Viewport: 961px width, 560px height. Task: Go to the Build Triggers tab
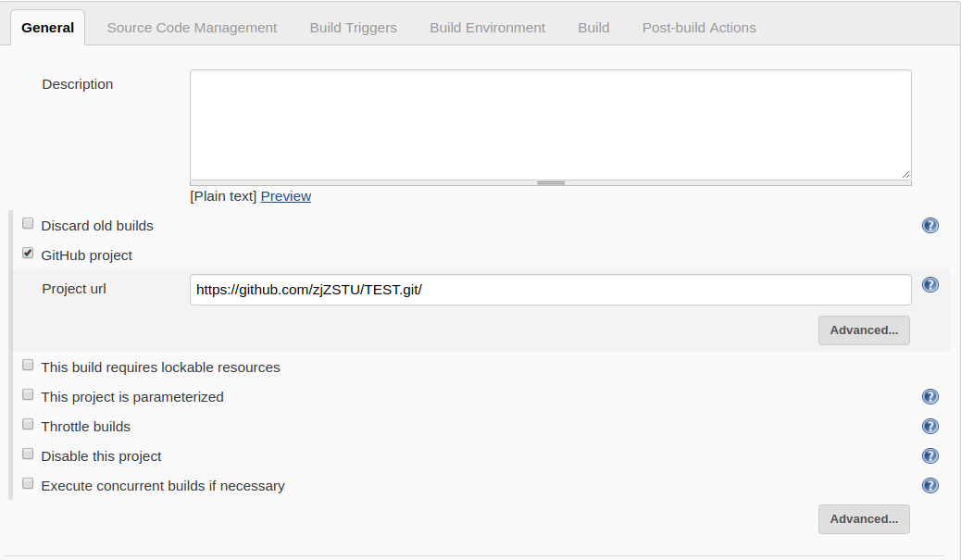(x=353, y=28)
